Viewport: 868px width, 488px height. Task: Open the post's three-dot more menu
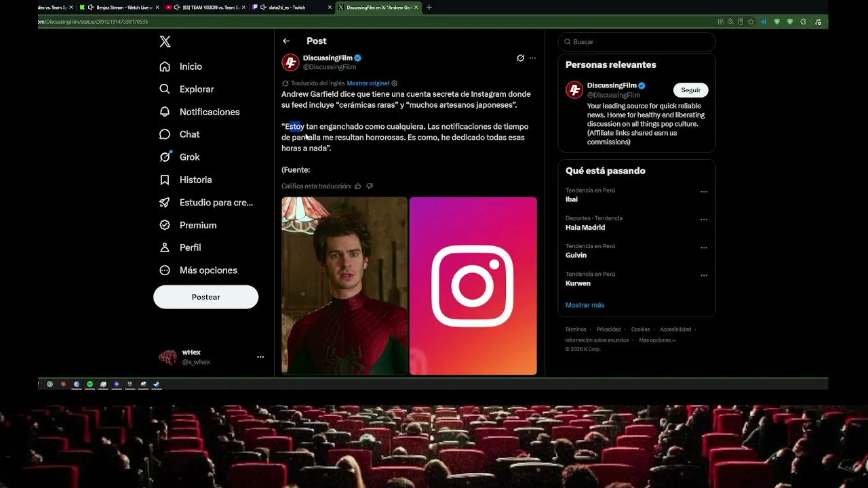point(532,58)
